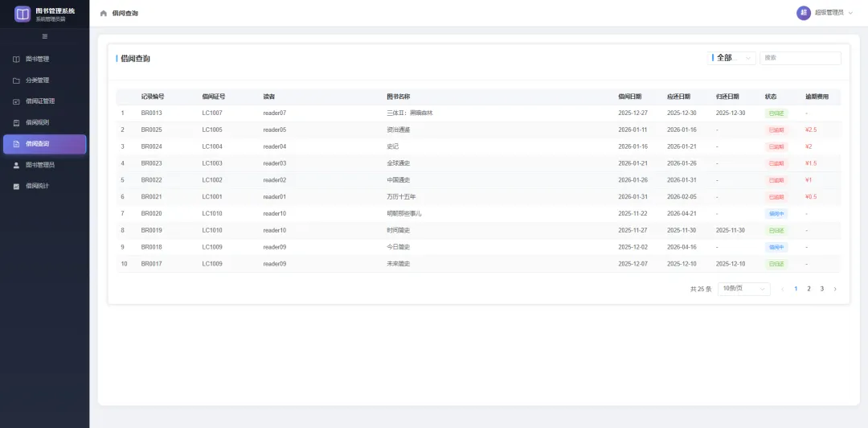The width and height of the screenshot is (868, 428).
Task: Click the 状态 column header
Action: click(x=771, y=97)
